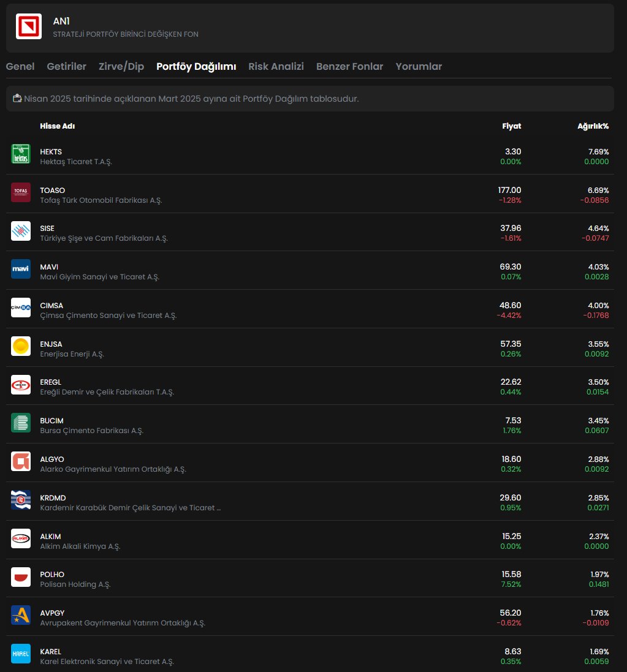This screenshot has width=627, height=672.
Task: Click the AN1 fund code title
Action: 61,21
